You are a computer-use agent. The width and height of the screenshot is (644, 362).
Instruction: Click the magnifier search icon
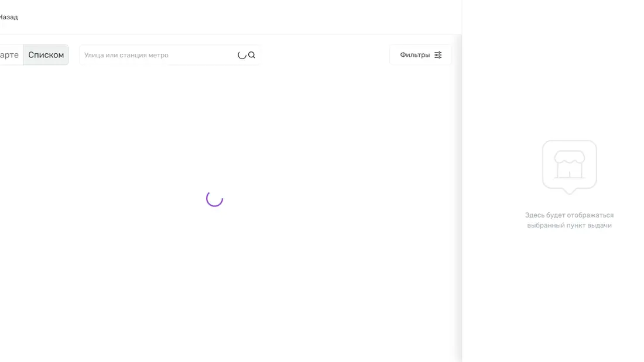(x=252, y=55)
